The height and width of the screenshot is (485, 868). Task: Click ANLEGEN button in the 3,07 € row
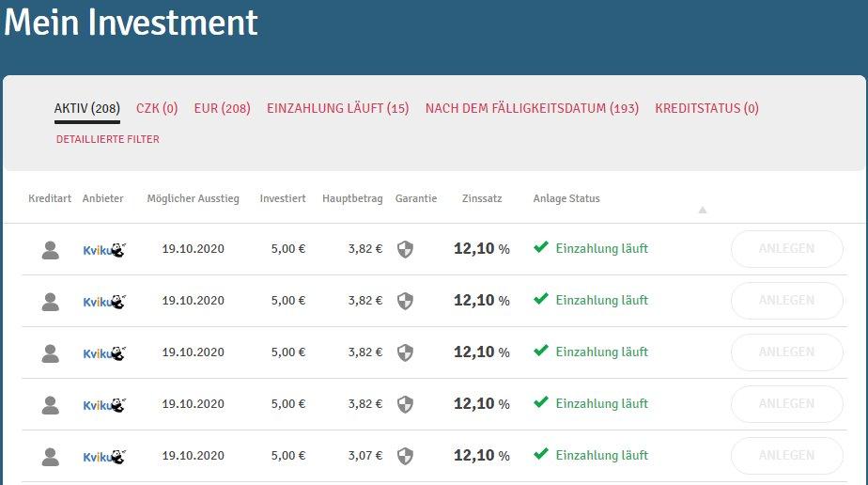[786, 456]
